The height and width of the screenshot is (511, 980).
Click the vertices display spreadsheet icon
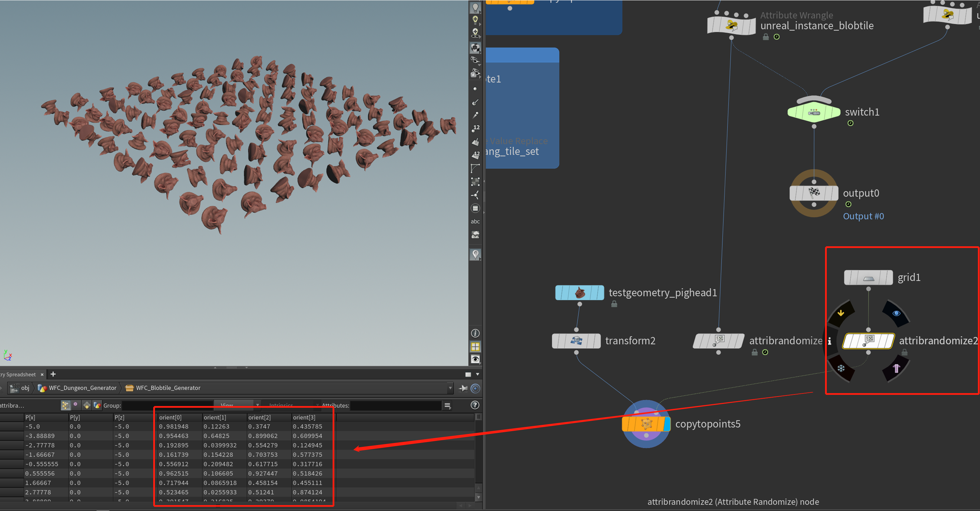click(76, 405)
